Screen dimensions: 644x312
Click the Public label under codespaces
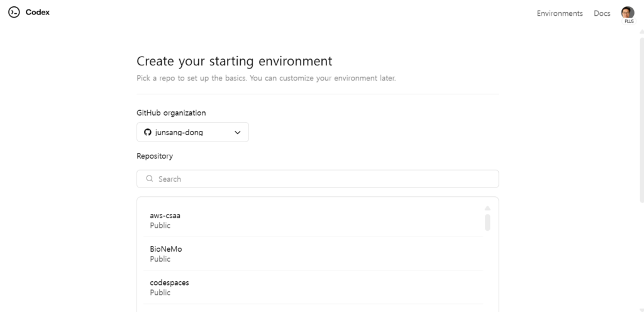point(160,292)
